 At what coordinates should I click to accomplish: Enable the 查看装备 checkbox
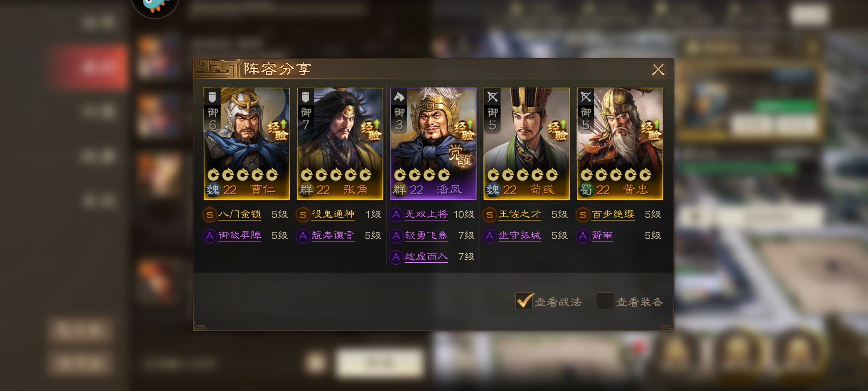tap(605, 301)
